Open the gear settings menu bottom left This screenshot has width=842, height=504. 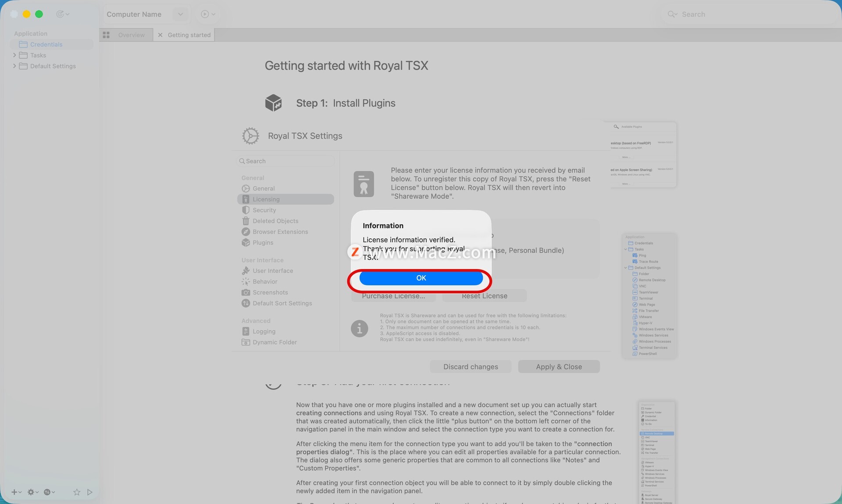tap(32, 492)
